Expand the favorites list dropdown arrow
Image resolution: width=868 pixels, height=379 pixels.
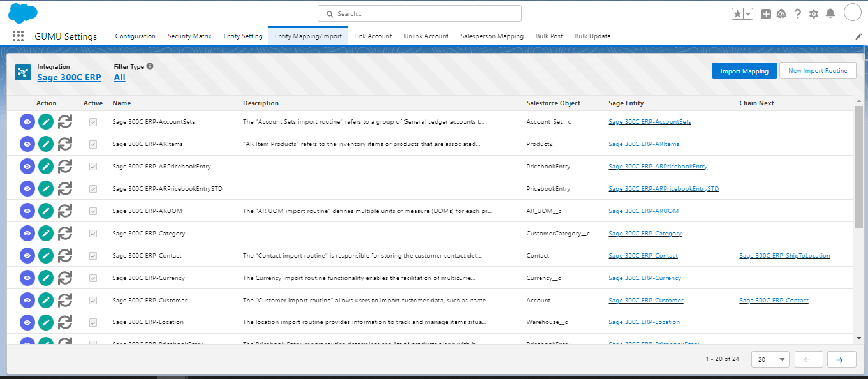(x=748, y=14)
